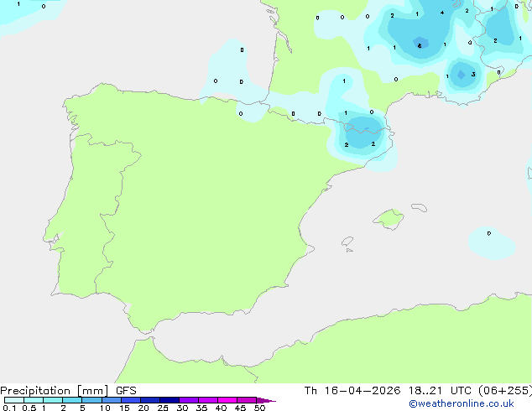Select the 40–45 mm magenta swatch
The width and height of the screenshot is (532, 411).
(227, 400)
